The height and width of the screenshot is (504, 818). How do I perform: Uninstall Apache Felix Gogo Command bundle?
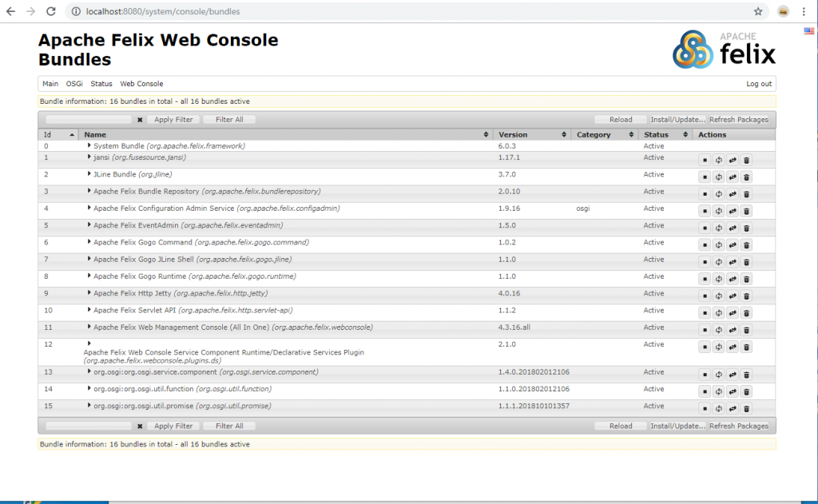(747, 245)
